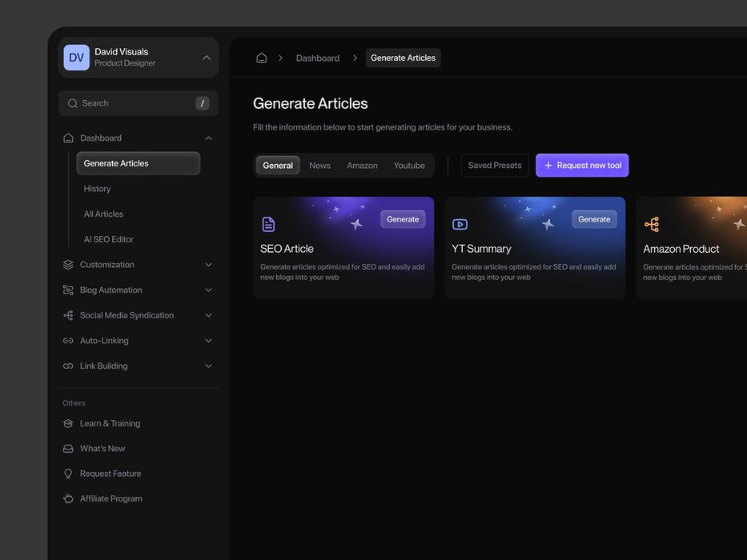The height and width of the screenshot is (560, 747).
Task: Switch to the News tab
Action: click(319, 166)
